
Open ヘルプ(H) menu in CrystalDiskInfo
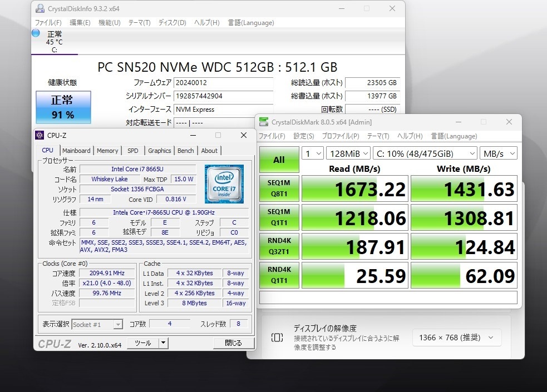click(207, 23)
